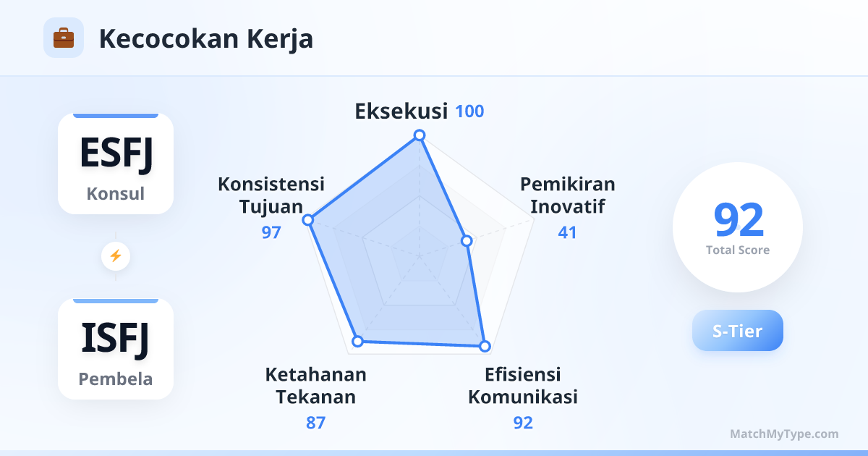This screenshot has width=868, height=456.
Task: Click the Ketahanan Tekanan radar data point
Action: click(x=357, y=341)
